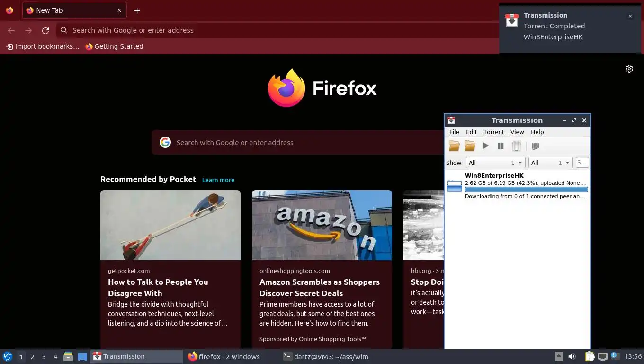Remove the torrent using the trash icon
The height and width of the screenshot is (364, 644).
(517, 146)
